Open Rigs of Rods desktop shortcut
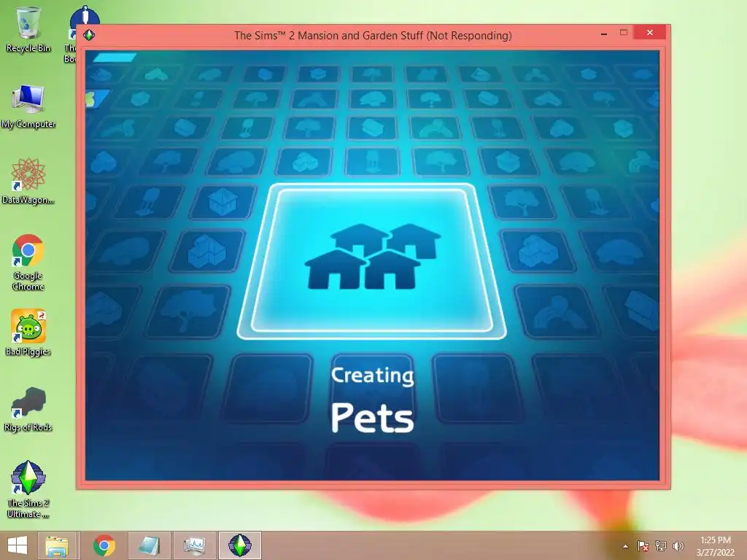The height and width of the screenshot is (560, 747). coord(28,408)
